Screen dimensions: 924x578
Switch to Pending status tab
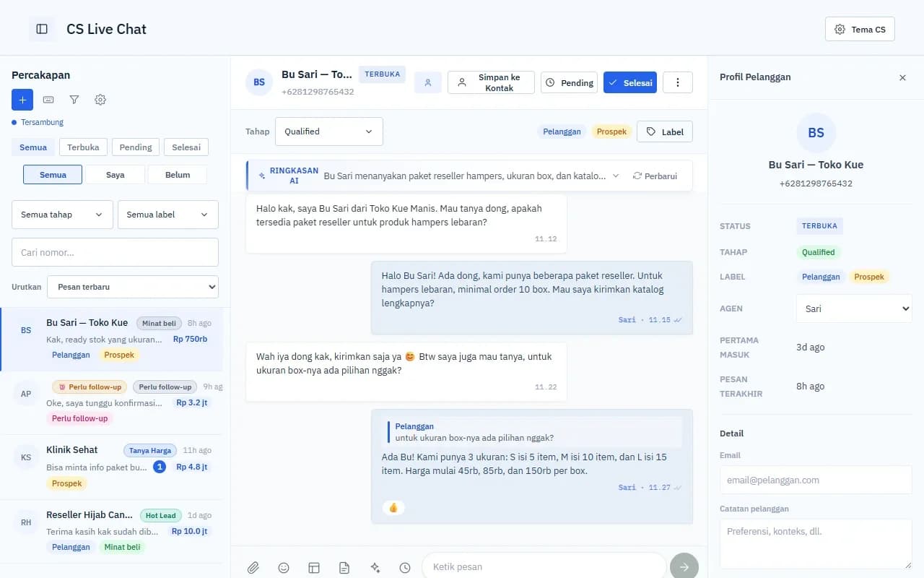click(136, 147)
